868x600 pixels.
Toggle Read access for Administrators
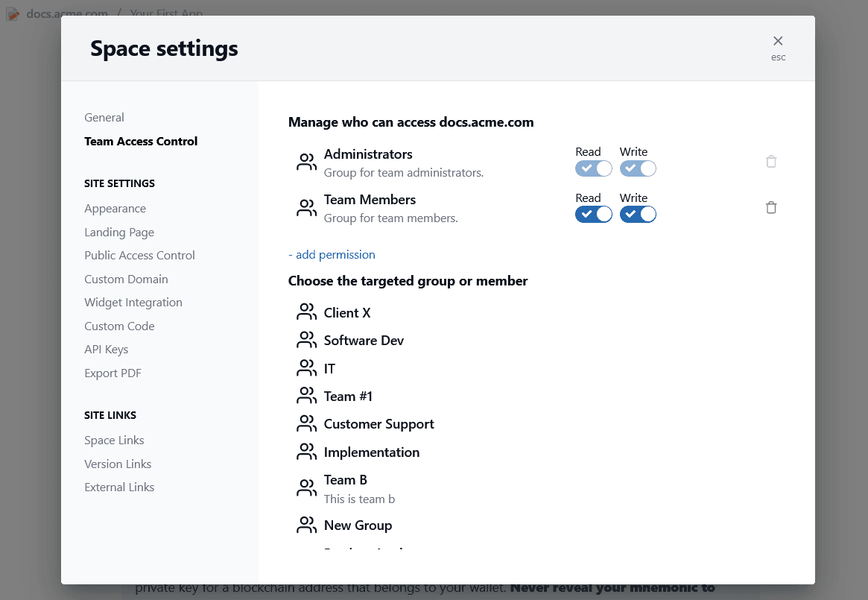point(593,168)
